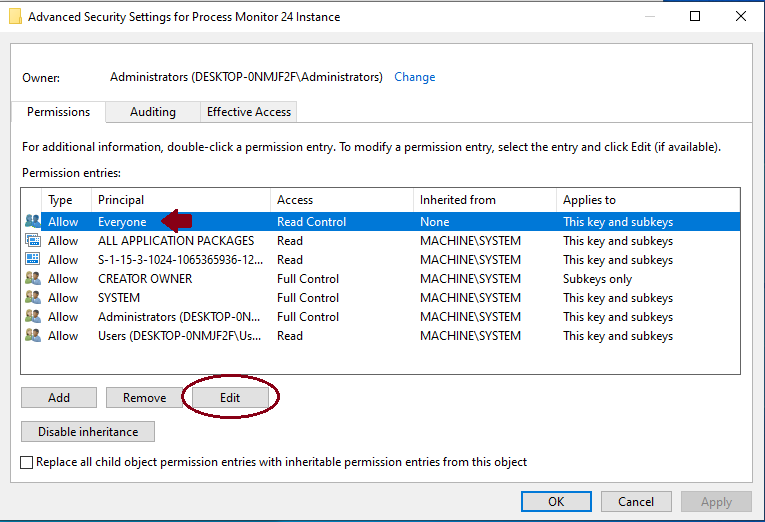This screenshot has width=765, height=522.
Task: Click the CREATOR OWNER entry icon
Action: [x=32, y=279]
